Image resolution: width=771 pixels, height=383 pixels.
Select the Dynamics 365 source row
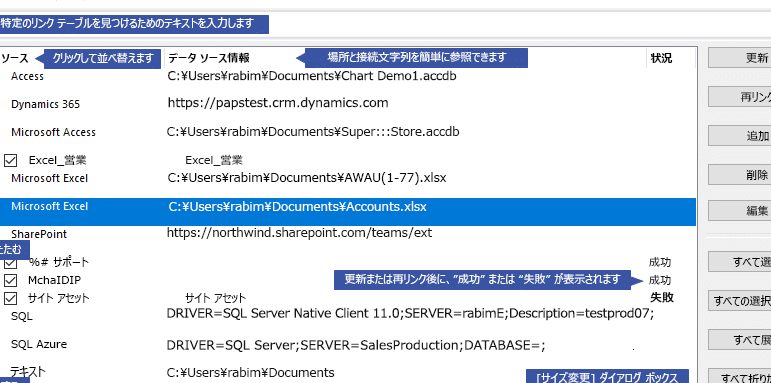pos(348,104)
